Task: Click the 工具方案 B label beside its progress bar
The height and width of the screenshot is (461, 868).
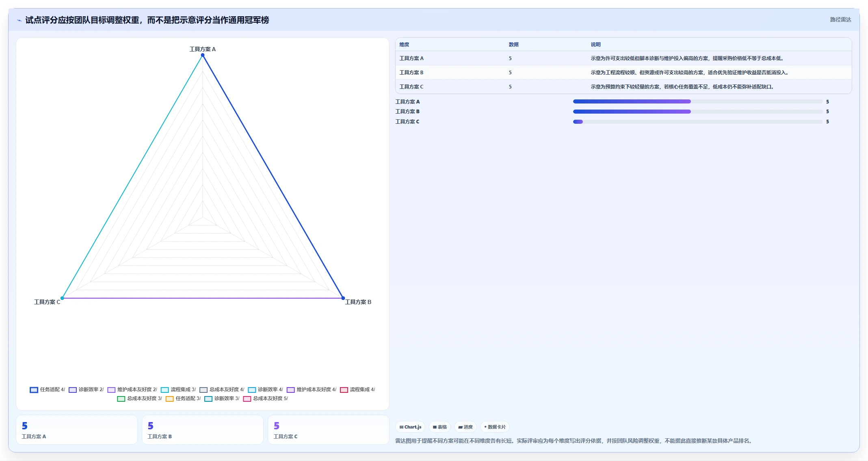Action: [x=408, y=112]
